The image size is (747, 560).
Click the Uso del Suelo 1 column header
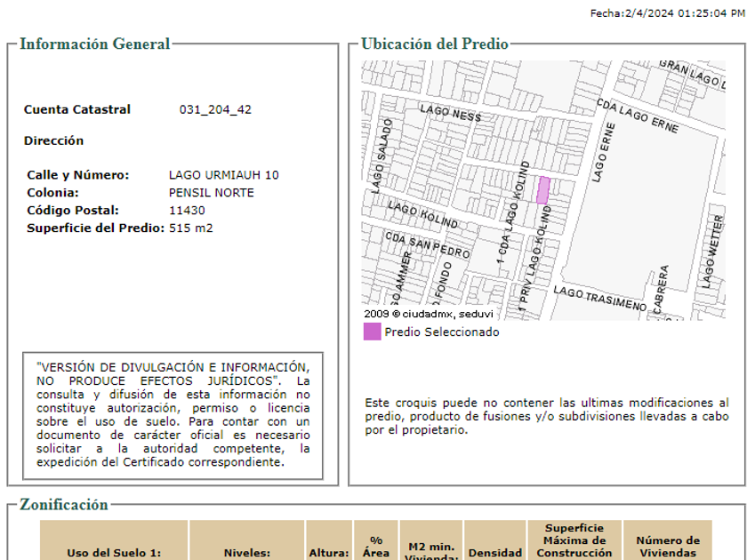tap(114, 552)
